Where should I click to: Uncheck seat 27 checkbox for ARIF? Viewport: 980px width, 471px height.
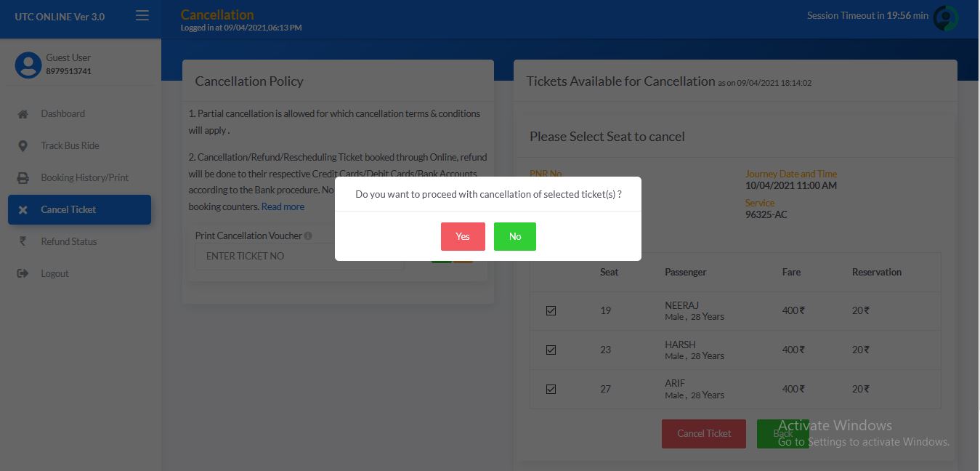551,390
